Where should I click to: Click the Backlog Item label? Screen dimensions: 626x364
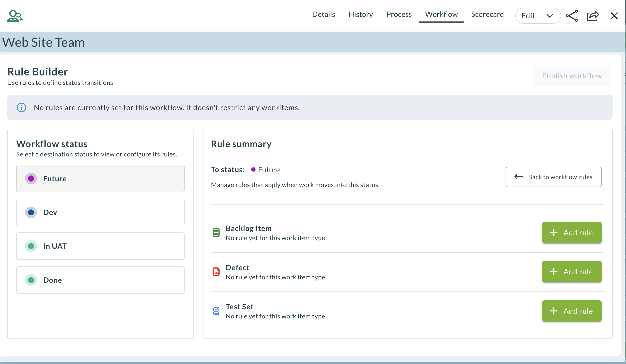[248, 228]
